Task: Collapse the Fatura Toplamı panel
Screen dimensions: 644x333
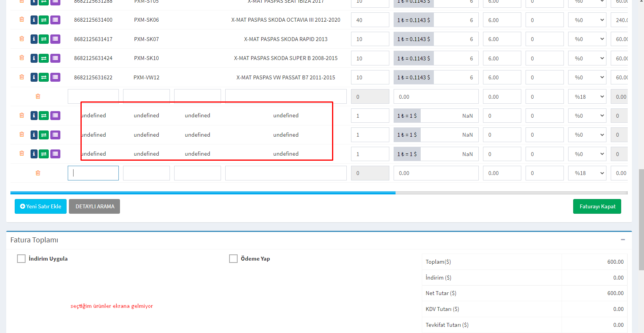Action: [x=623, y=240]
